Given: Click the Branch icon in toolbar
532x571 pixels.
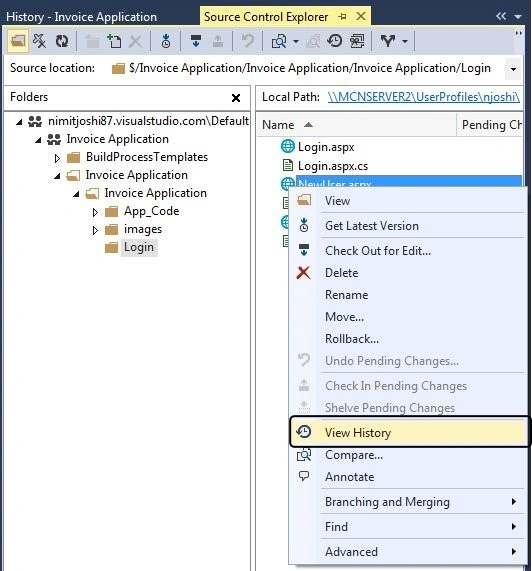Looking at the screenshot, I should (387, 41).
